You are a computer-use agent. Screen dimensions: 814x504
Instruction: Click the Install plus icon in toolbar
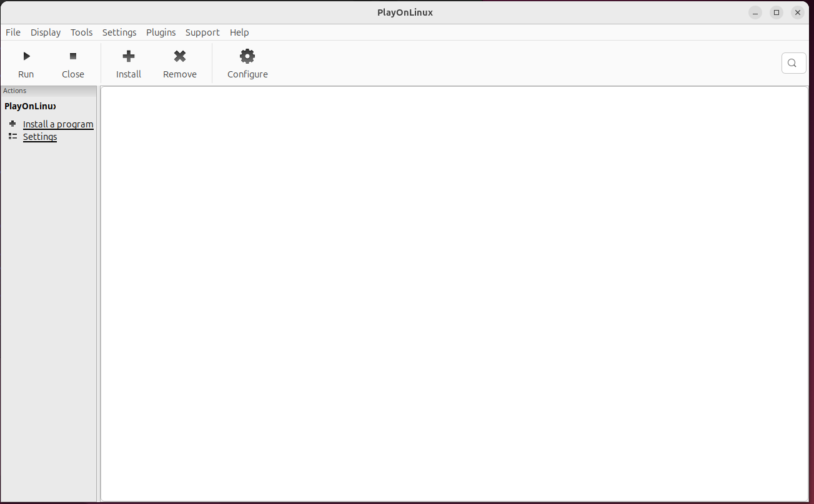point(129,56)
